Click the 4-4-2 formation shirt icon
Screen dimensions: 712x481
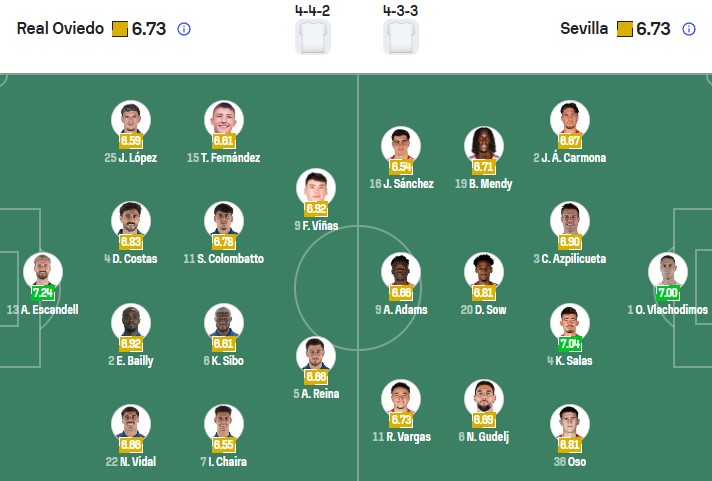[x=313, y=36]
